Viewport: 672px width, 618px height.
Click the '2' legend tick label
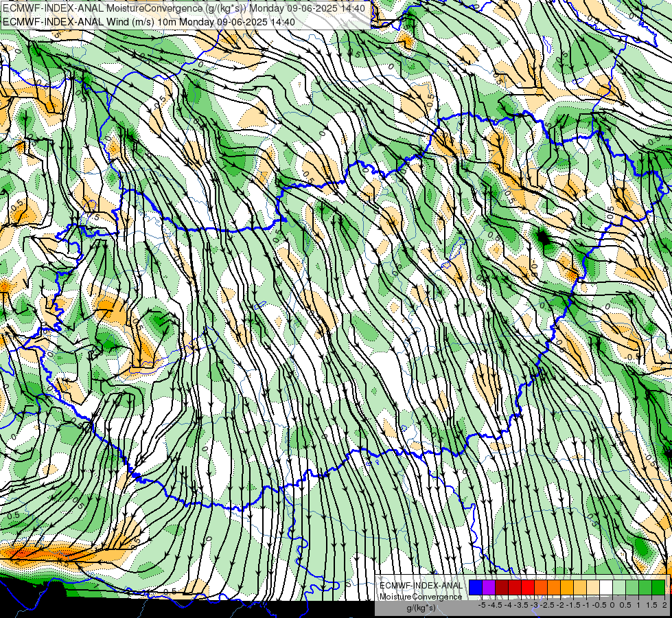tap(664, 605)
